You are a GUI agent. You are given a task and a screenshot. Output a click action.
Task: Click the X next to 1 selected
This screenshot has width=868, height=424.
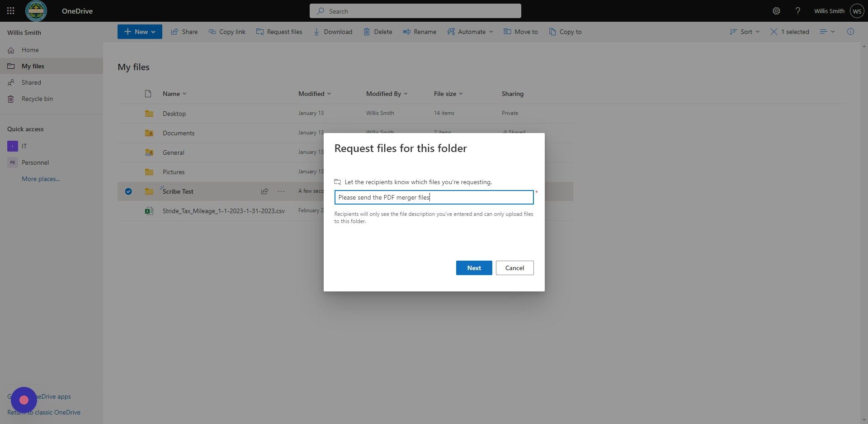[773, 31]
